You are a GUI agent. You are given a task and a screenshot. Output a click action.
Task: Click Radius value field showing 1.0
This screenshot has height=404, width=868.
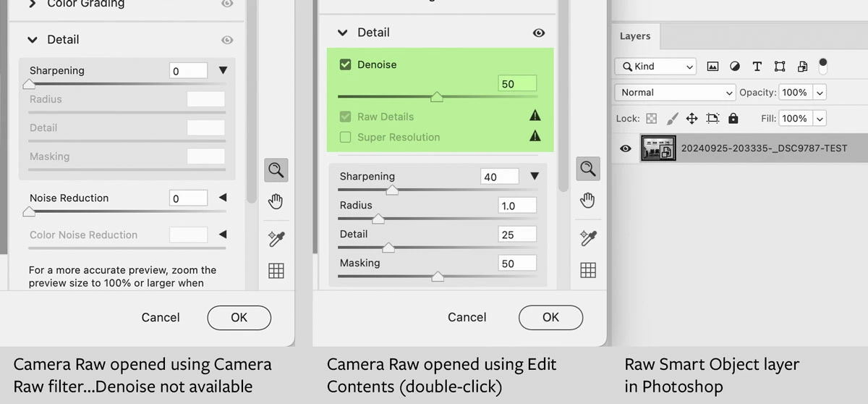point(517,205)
